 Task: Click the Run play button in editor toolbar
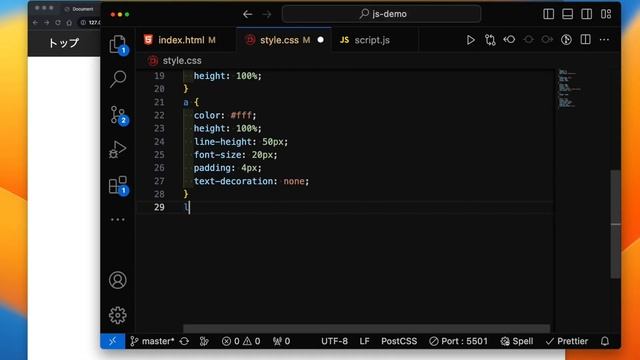tap(470, 40)
